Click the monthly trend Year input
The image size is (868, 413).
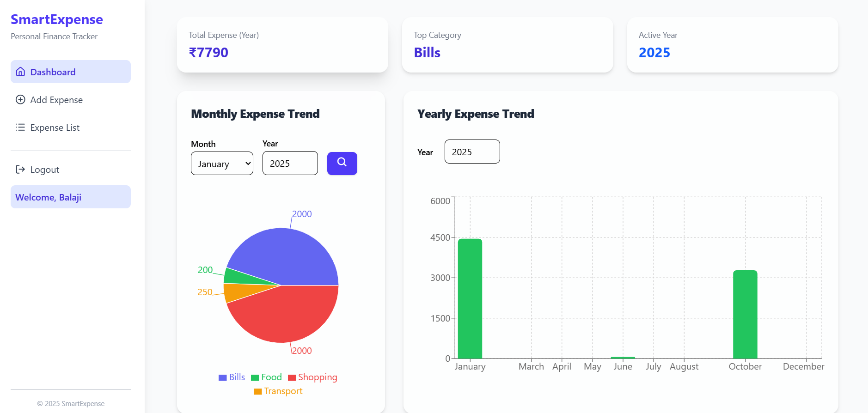[x=290, y=163]
